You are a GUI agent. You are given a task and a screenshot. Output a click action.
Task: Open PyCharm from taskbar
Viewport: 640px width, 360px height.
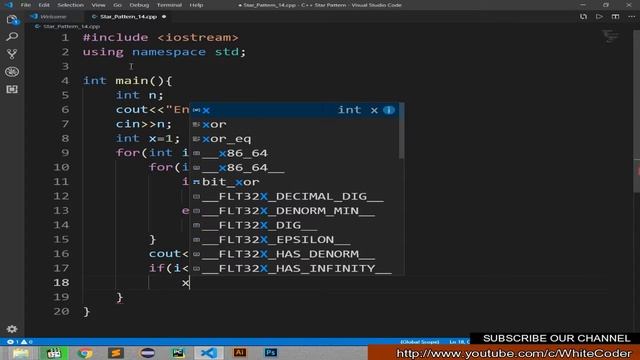178,353
